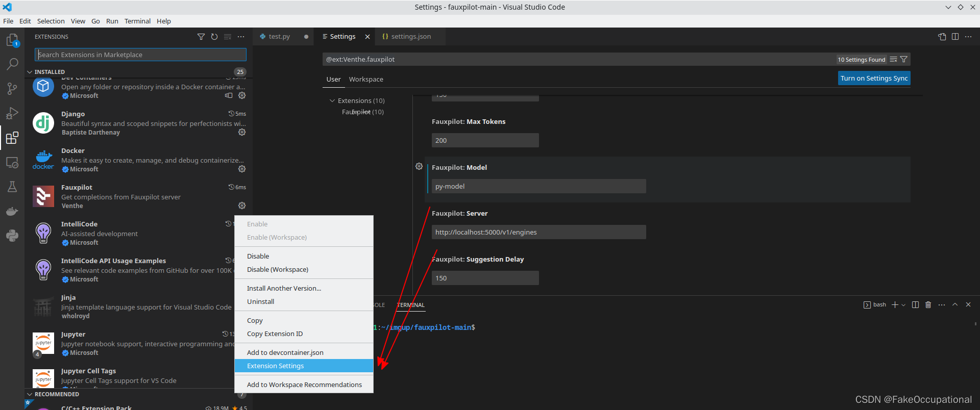Open Dev Containers extension manage gear

(242, 95)
